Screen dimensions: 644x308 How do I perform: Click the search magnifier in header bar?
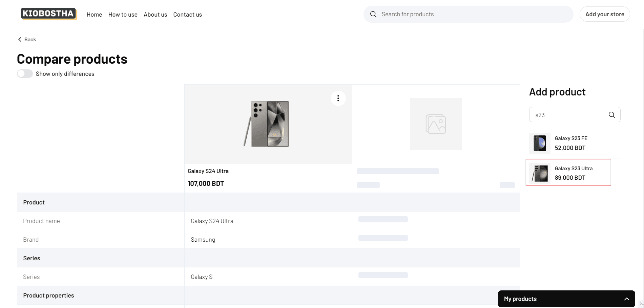point(373,14)
